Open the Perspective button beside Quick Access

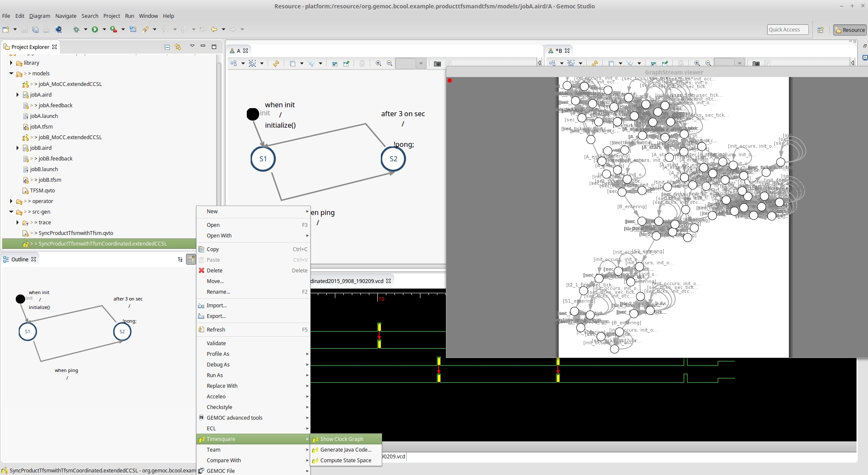[821, 30]
